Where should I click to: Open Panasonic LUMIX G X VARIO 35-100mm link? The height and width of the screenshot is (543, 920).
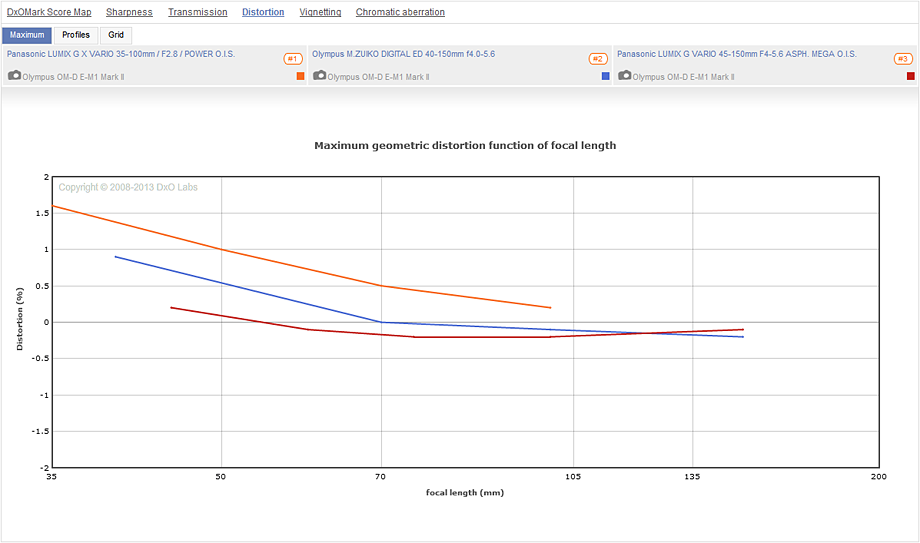[121, 54]
